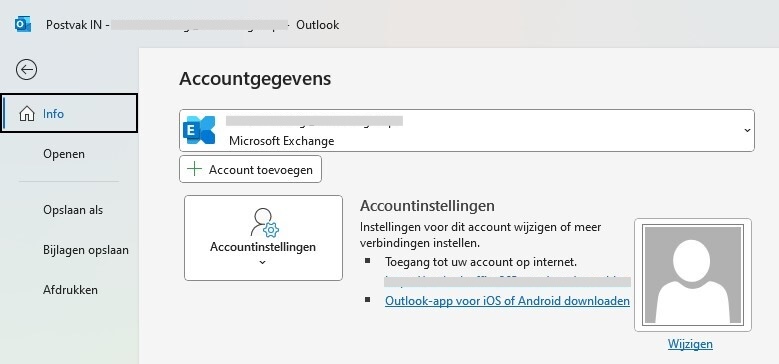Click the person-with-gear Accountinstellingen icon
The height and width of the screenshot is (364, 779).
264,222
